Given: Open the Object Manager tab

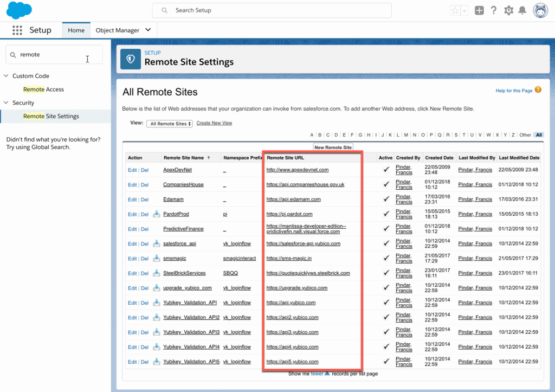Looking at the screenshot, I should coord(118,30).
